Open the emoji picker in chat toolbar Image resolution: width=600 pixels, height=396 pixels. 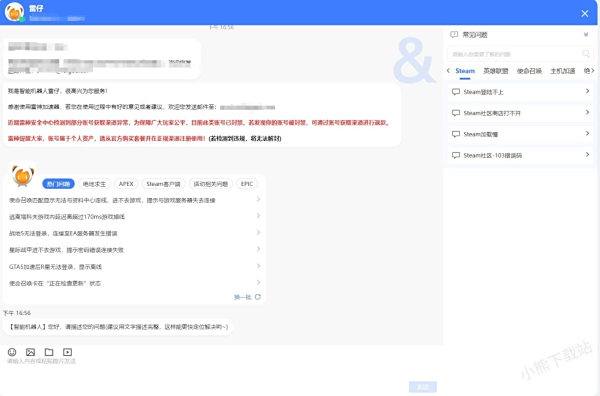click(x=12, y=352)
